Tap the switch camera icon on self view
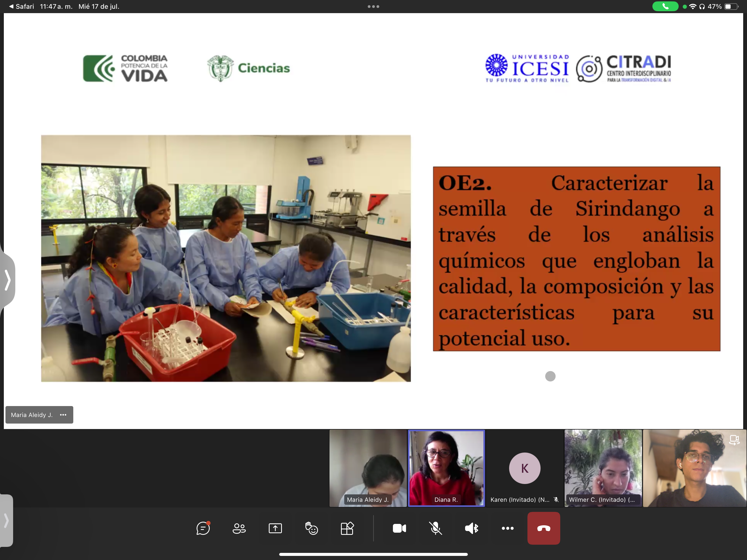747x560 pixels. [x=734, y=440]
